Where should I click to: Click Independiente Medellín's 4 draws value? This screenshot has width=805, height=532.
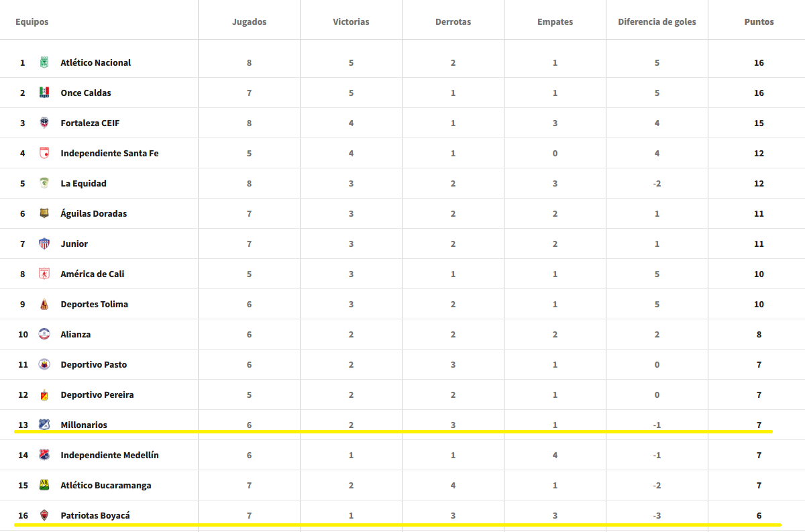click(x=555, y=455)
